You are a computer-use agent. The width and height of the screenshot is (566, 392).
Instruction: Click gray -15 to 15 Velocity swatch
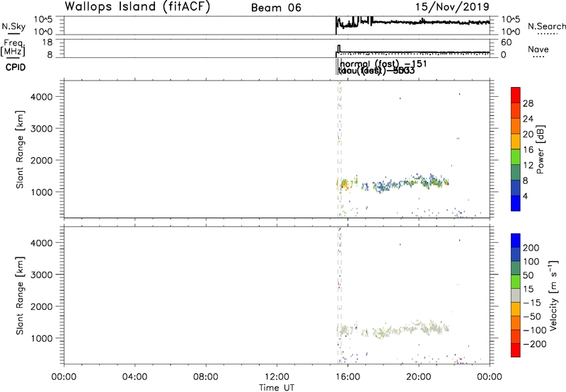point(516,295)
